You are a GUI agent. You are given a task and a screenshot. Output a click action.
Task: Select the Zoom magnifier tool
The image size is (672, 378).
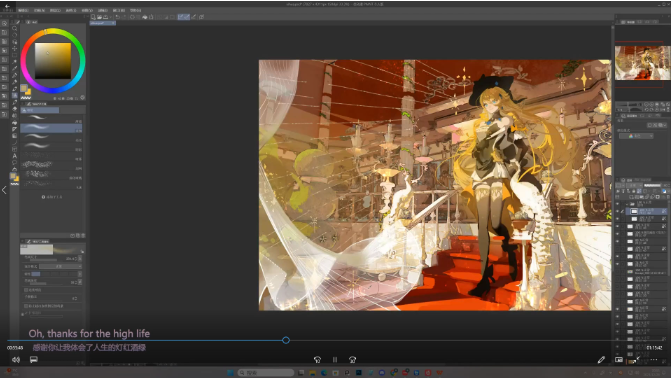point(15,28)
